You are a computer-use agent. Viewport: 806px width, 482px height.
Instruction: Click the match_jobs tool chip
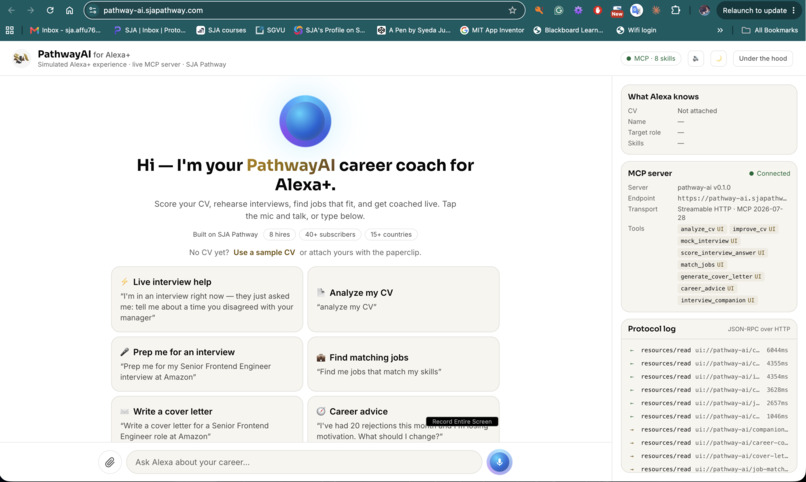pyautogui.click(x=702, y=265)
